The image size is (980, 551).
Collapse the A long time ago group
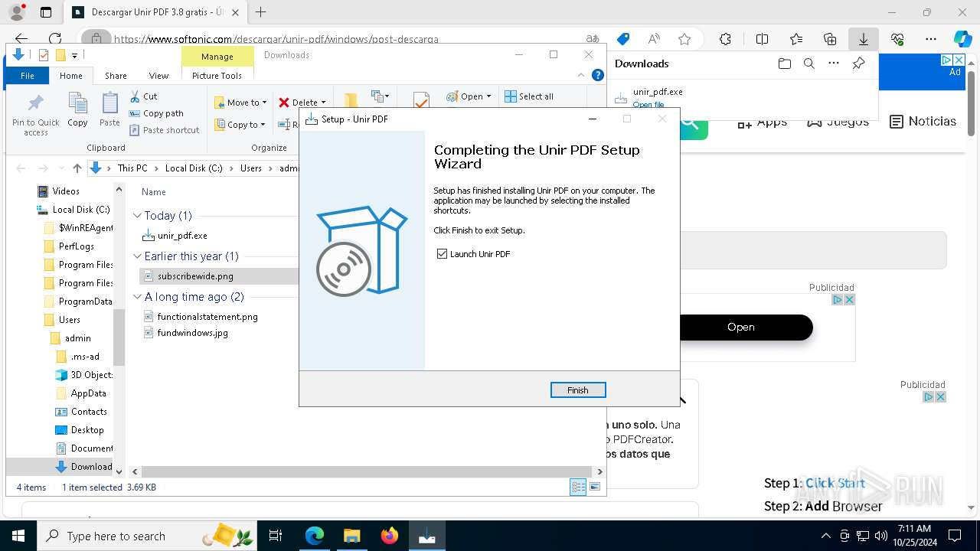pos(138,297)
